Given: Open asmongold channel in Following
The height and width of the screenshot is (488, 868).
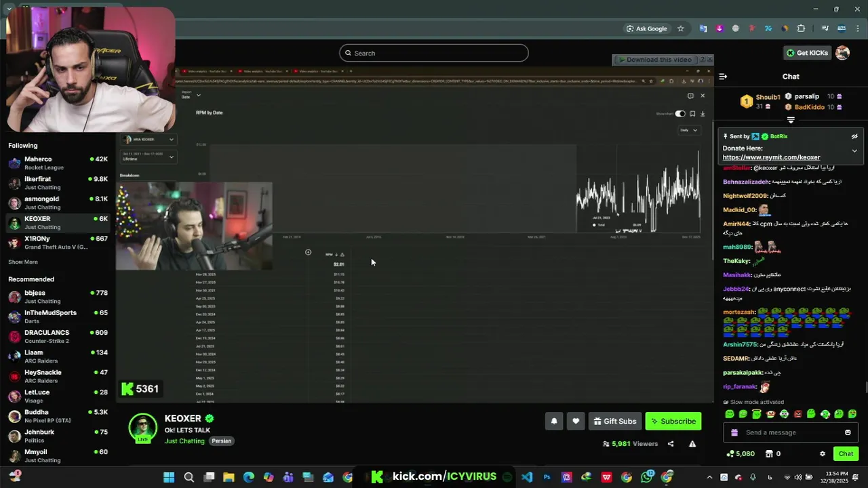Looking at the screenshot, I should [58, 203].
